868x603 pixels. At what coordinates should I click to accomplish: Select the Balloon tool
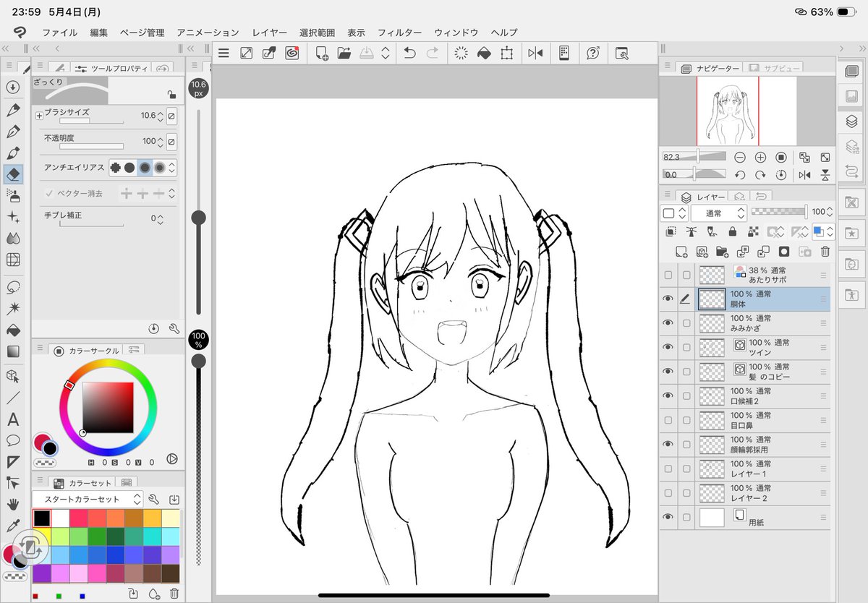click(x=12, y=440)
